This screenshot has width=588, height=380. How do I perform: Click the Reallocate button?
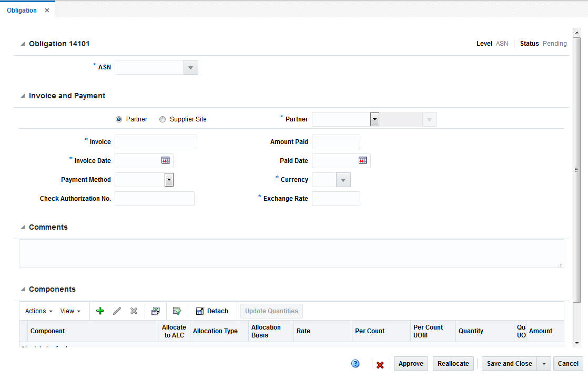click(x=453, y=364)
